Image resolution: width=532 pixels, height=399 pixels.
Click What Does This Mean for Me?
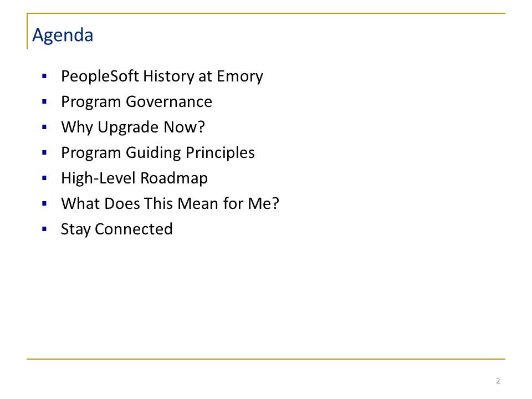tap(170, 203)
